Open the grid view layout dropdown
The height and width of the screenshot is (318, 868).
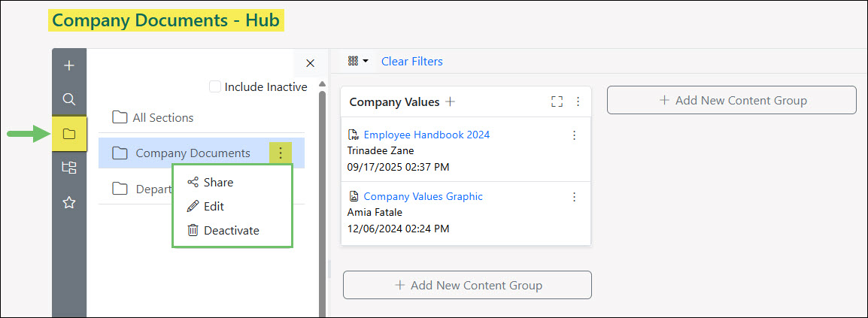pyautogui.click(x=358, y=61)
